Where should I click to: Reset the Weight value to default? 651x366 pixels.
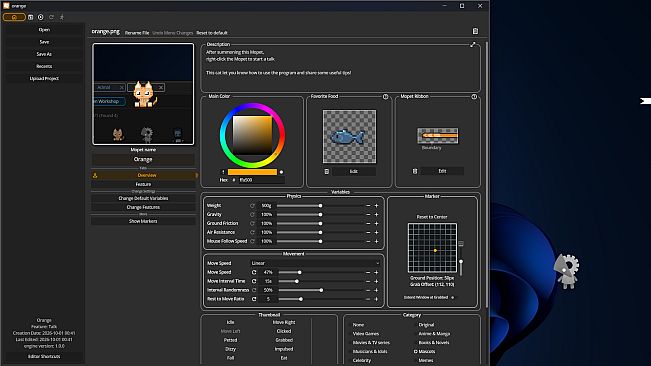click(x=252, y=206)
